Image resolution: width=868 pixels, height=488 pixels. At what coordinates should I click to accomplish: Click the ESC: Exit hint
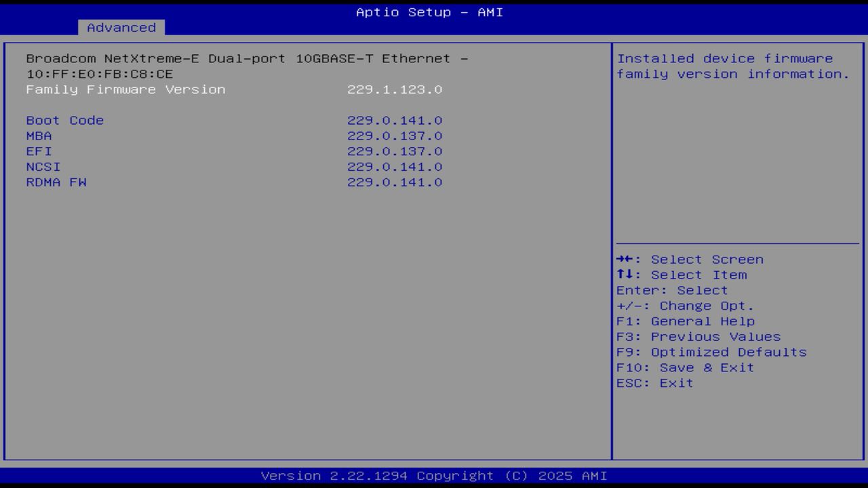point(654,382)
